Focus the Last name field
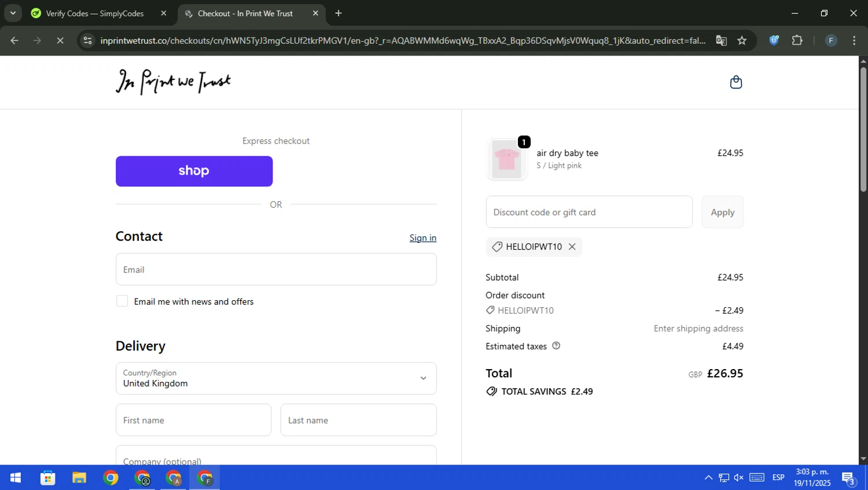 coord(358,420)
